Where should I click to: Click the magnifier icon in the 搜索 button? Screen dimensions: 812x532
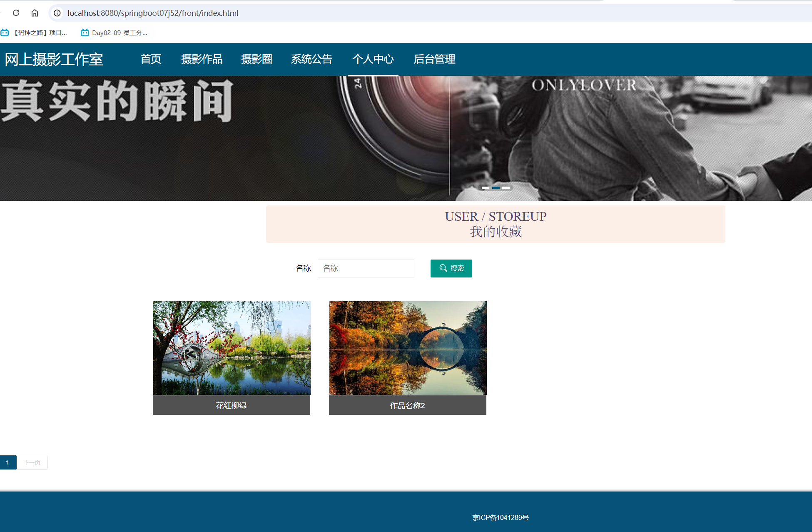[x=443, y=268]
